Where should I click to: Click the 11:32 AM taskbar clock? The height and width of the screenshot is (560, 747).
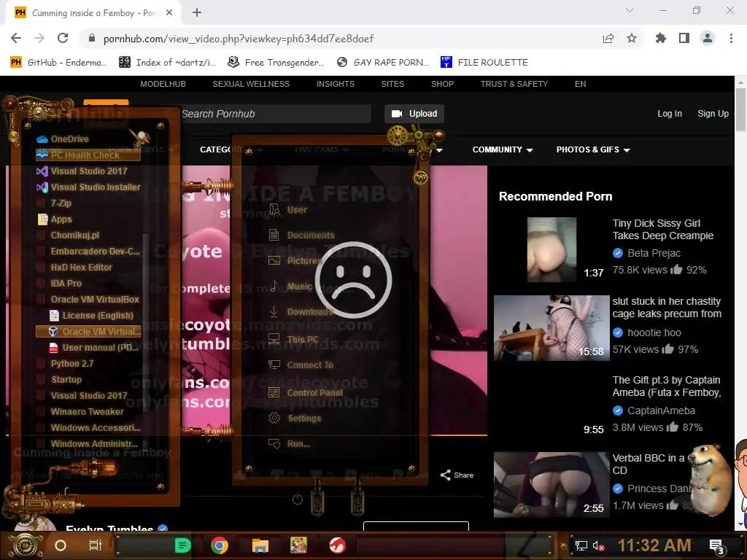[654, 545]
